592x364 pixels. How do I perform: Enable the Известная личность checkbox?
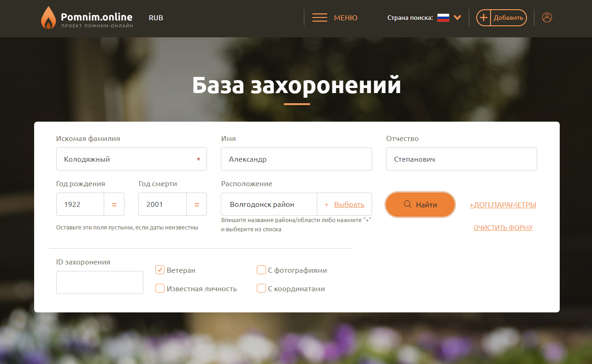(x=160, y=288)
